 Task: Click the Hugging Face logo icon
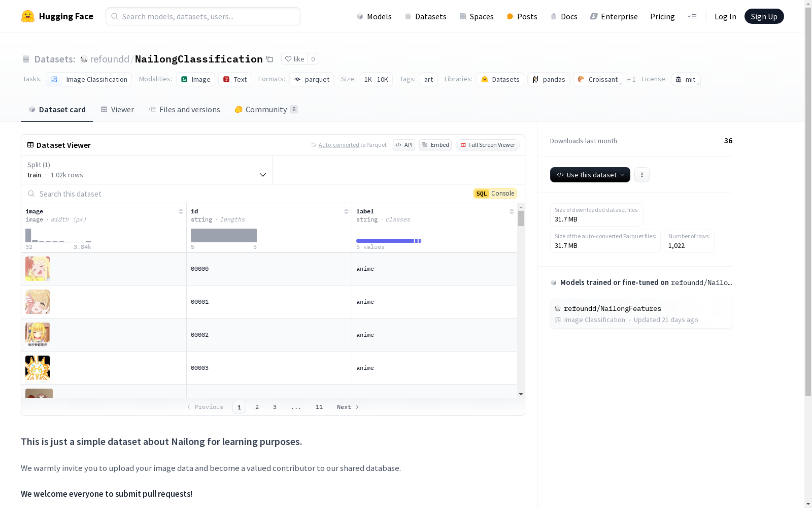[28, 16]
